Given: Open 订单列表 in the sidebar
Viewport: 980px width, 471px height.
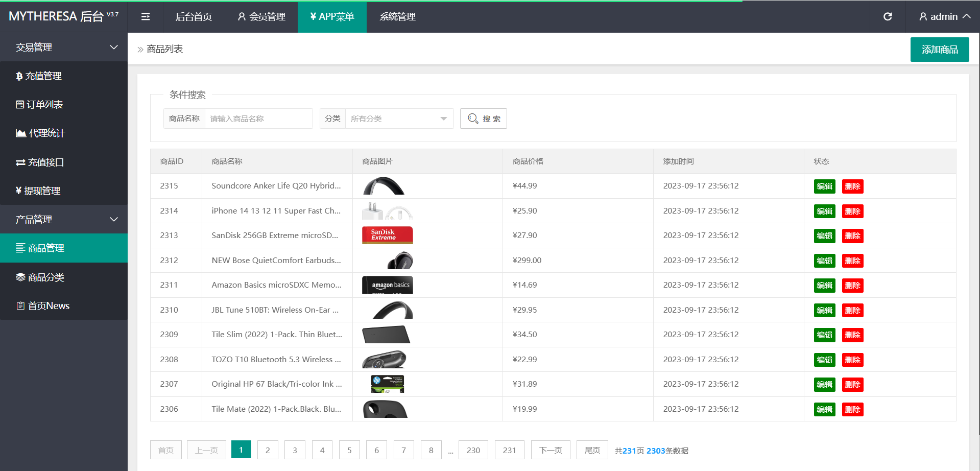Looking at the screenshot, I should [39, 105].
